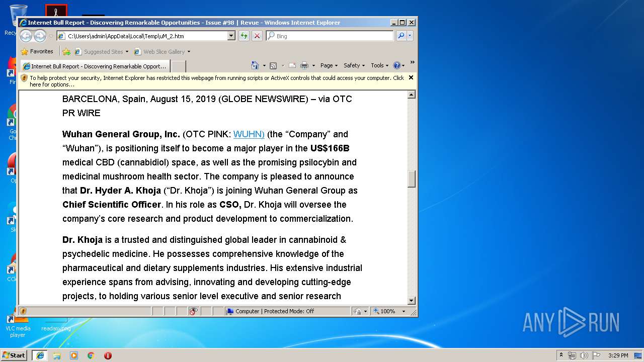This screenshot has height=362, width=644.
Task: Open Windows Explorer folder taskbar icon
Action: pos(57,355)
